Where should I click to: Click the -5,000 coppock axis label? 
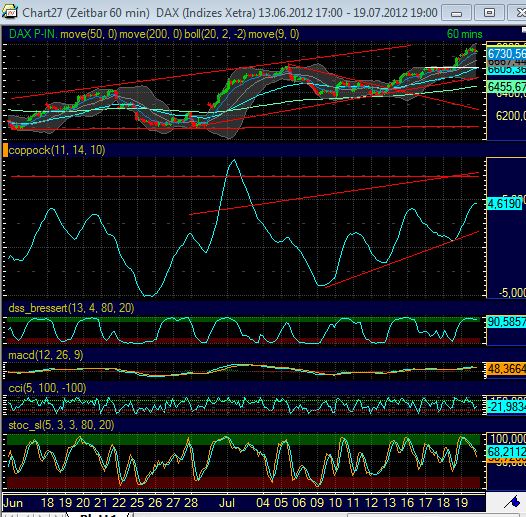click(x=512, y=293)
